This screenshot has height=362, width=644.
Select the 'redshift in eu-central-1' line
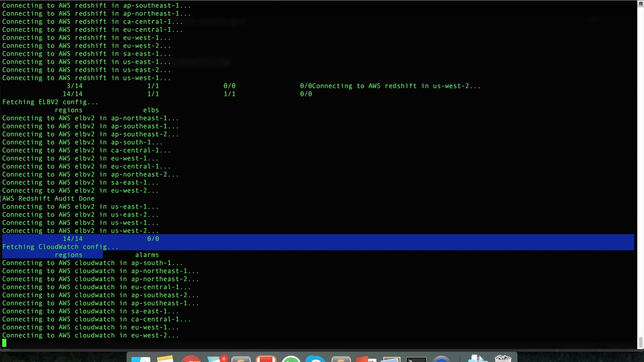(x=93, y=30)
